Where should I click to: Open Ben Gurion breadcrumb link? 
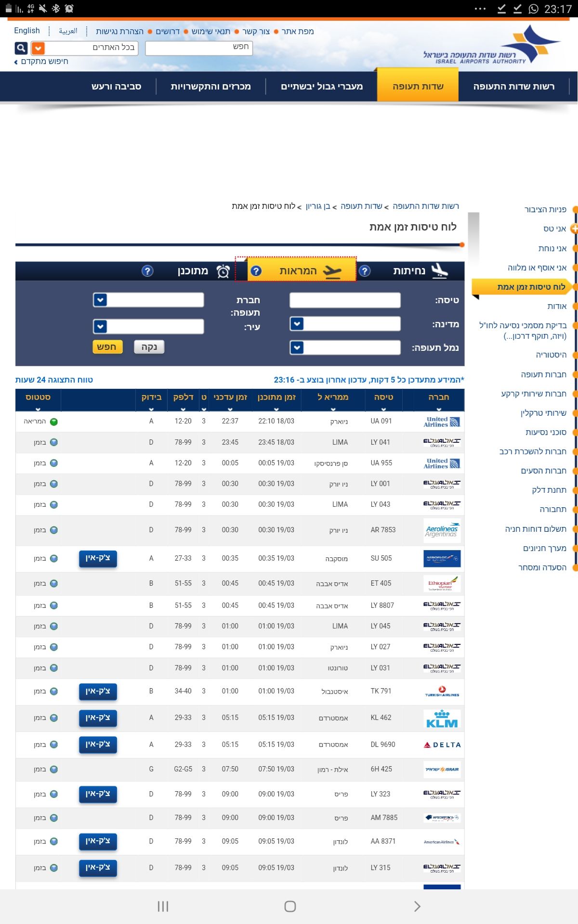(x=317, y=206)
